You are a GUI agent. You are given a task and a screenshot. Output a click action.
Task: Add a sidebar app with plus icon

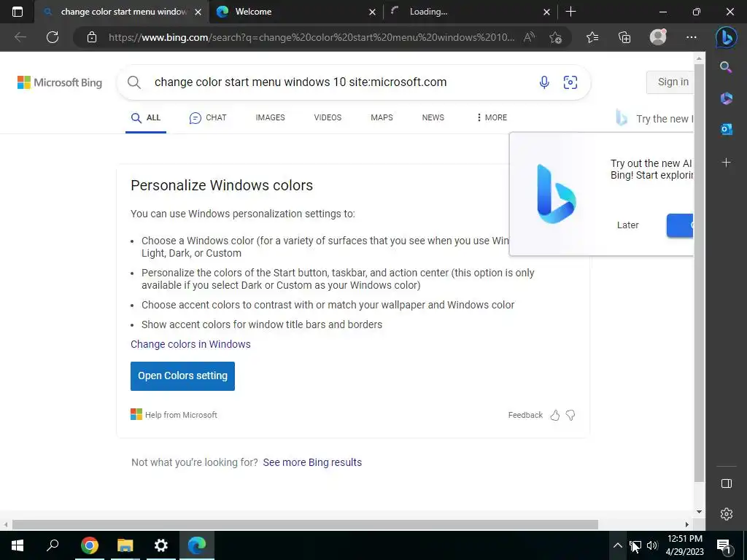(x=726, y=163)
